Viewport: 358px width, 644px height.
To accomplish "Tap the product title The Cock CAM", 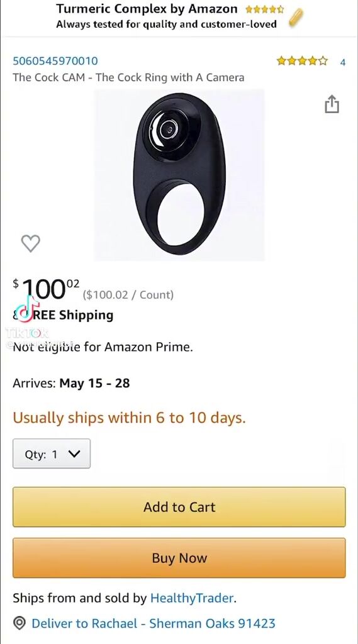I will [128, 77].
